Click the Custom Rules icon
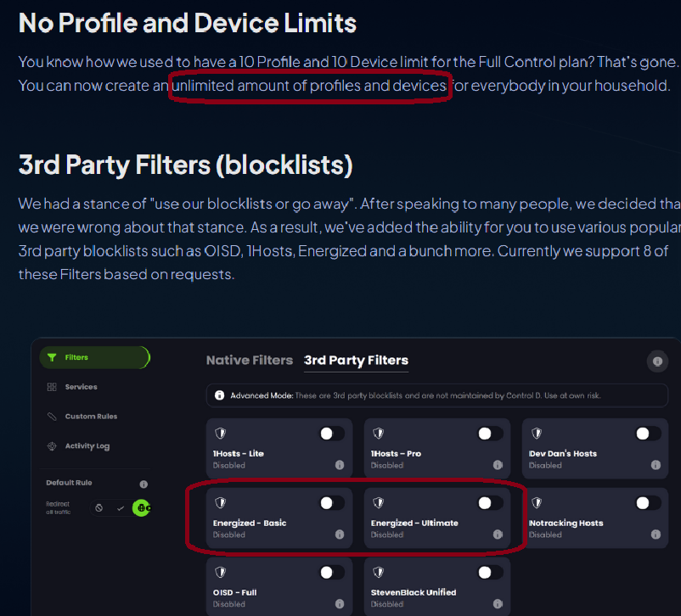 [52, 417]
